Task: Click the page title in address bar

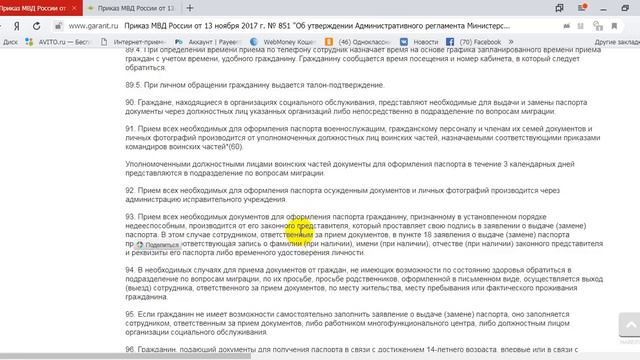Action: [x=317, y=26]
